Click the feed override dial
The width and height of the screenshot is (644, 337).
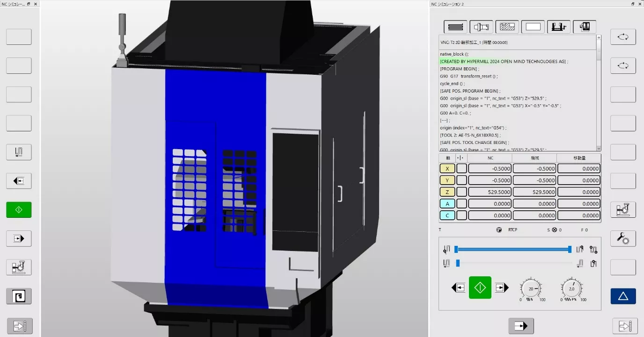tap(572, 288)
